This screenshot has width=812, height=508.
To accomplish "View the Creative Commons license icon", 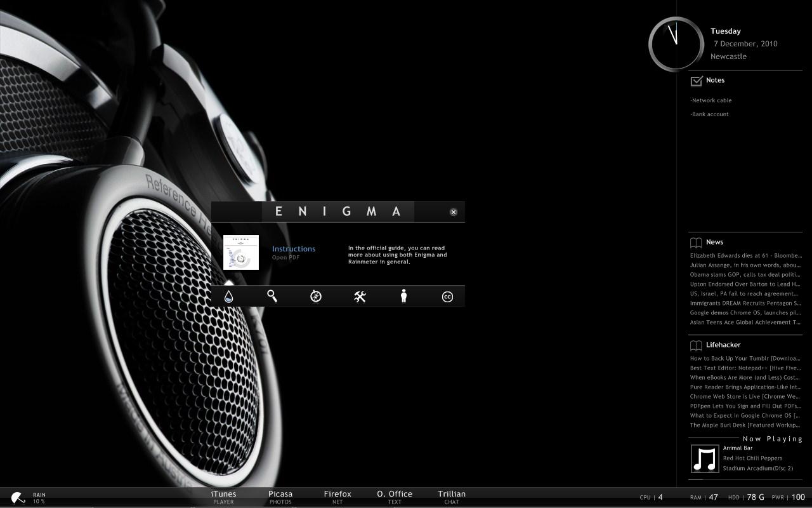I will pos(447,296).
